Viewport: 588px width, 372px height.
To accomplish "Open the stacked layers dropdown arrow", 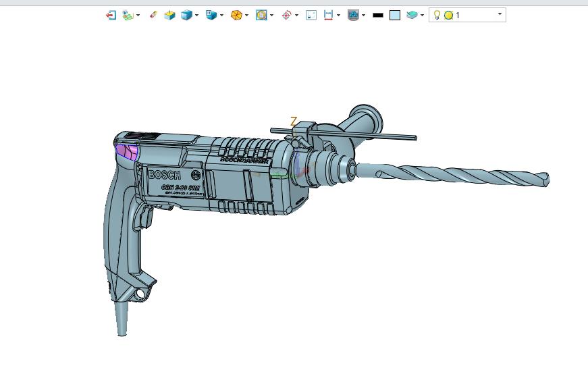I will coord(422,15).
